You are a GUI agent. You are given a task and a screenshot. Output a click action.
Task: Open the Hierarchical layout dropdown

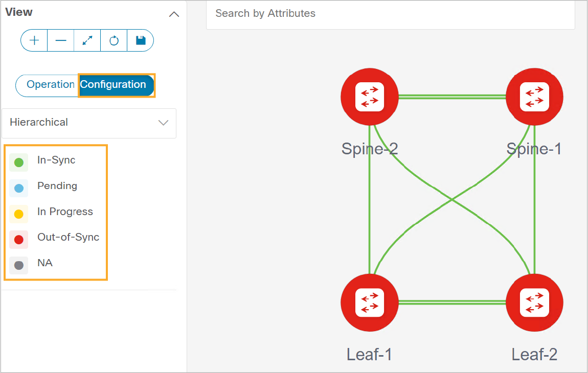click(x=89, y=123)
